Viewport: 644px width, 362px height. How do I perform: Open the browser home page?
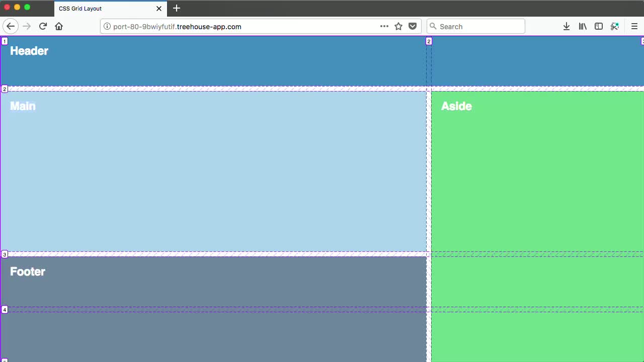pyautogui.click(x=59, y=26)
